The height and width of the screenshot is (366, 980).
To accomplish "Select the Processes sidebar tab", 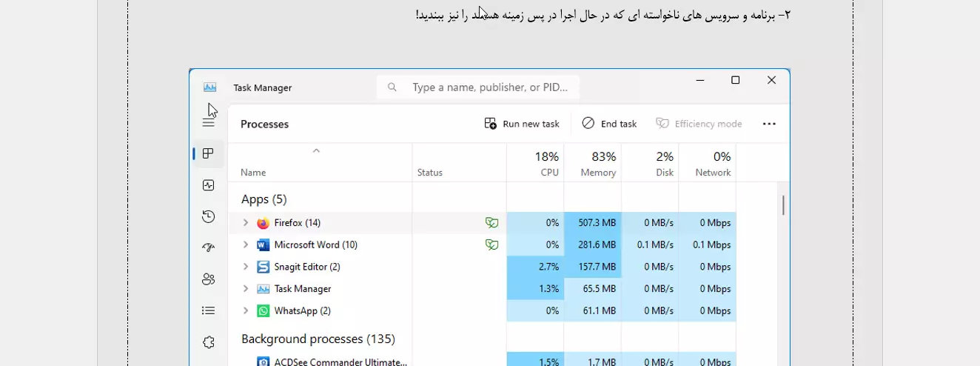I will point(209,153).
